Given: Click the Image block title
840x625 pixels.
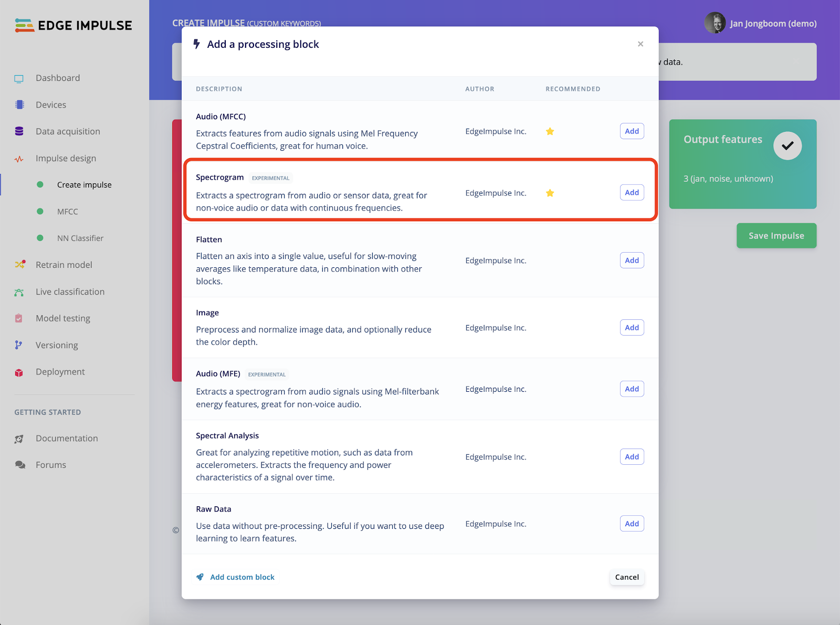Looking at the screenshot, I should pos(207,313).
